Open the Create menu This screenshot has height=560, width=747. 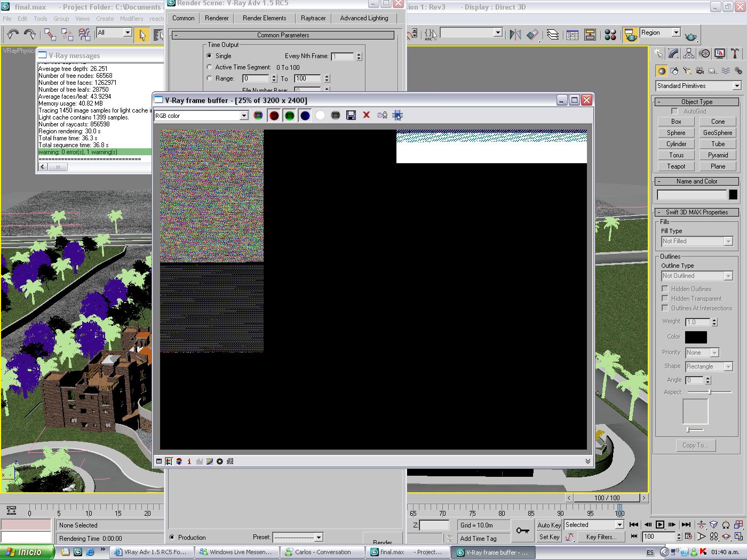[105, 18]
